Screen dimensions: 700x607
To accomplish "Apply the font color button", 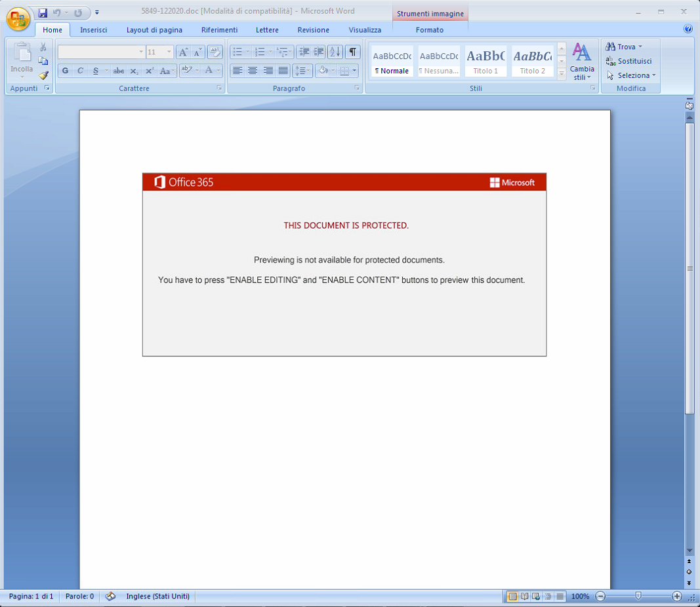I will pyautogui.click(x=209, y=71).
